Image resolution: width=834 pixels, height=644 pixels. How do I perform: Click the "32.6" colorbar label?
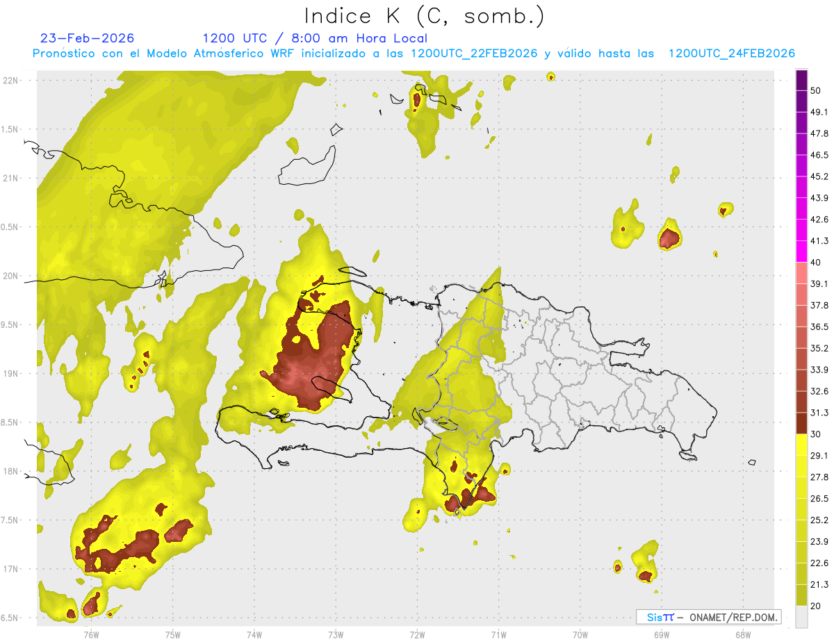click(x=819, y=391)
